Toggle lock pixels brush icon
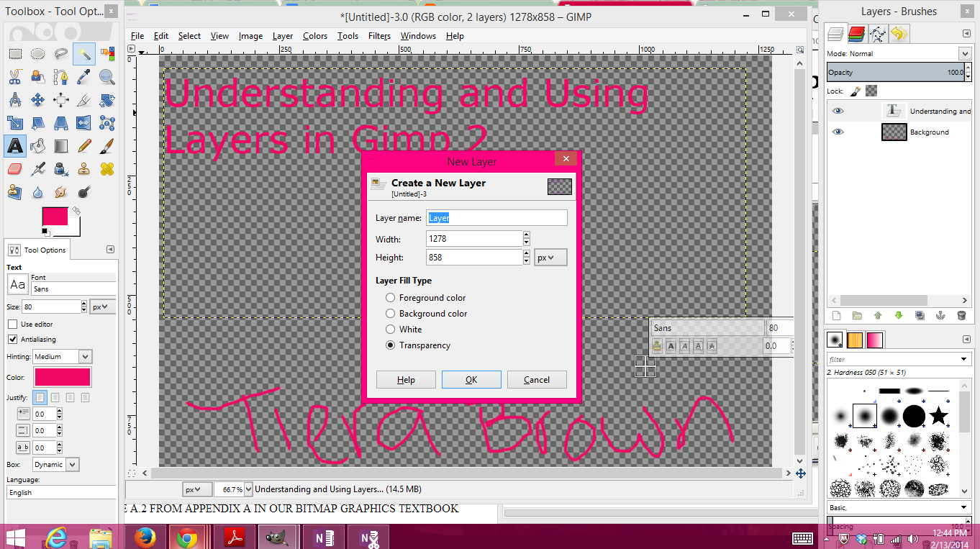Image resolution: width=980 pixels, height=549 pixels. pyautogui.click(x=856, y=91)
